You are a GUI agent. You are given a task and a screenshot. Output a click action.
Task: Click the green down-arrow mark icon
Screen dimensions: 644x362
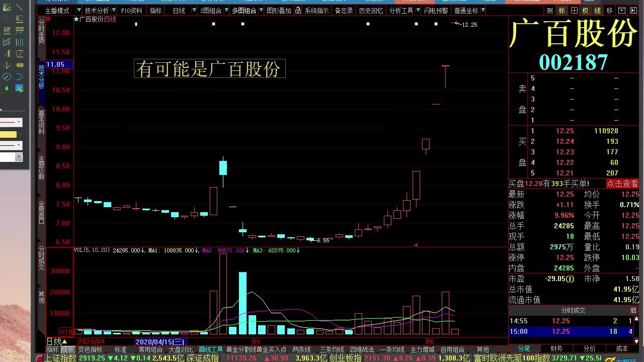[x=7, y=88]
